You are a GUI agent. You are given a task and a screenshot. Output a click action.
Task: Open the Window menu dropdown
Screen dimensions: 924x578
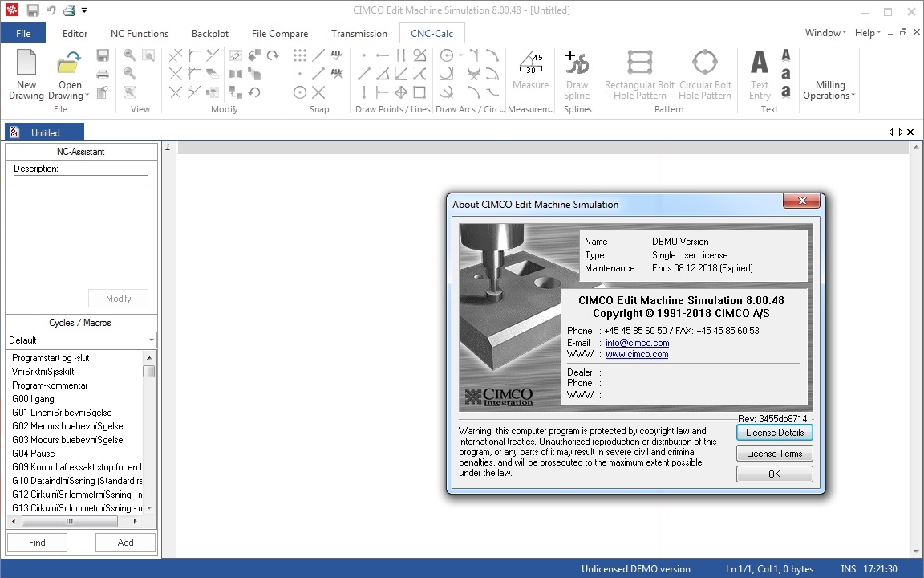(825, 32)
